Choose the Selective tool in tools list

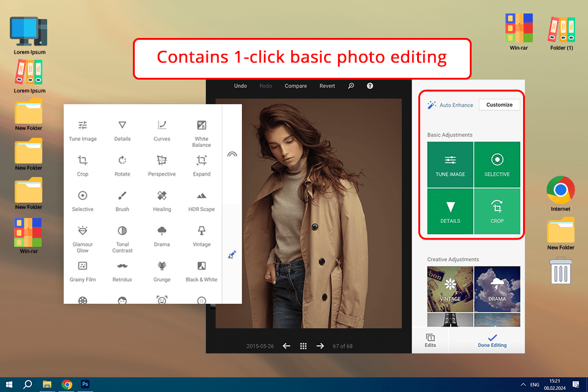tap(83, 201)
